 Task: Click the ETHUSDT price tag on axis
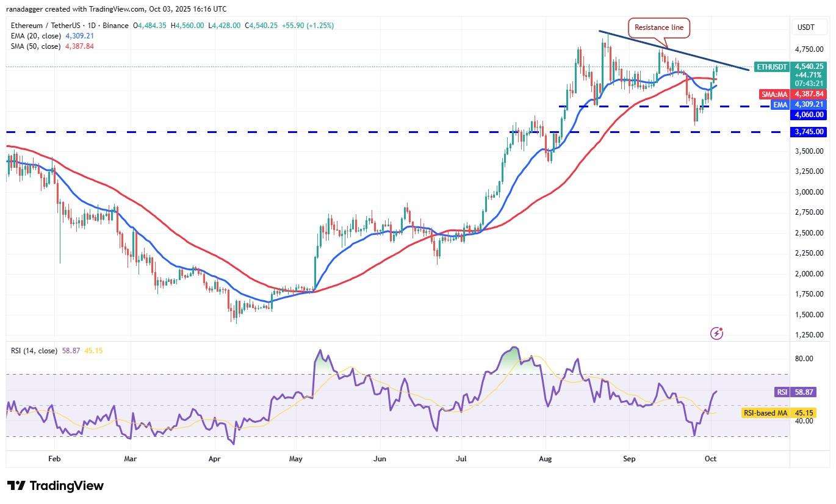pyautogui.click(x=771, y=67)
